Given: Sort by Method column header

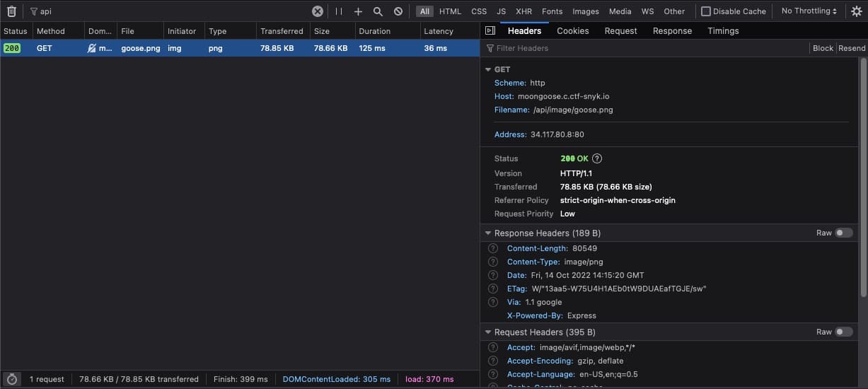Looking at the screenshot, I should [x=58, y=31].
